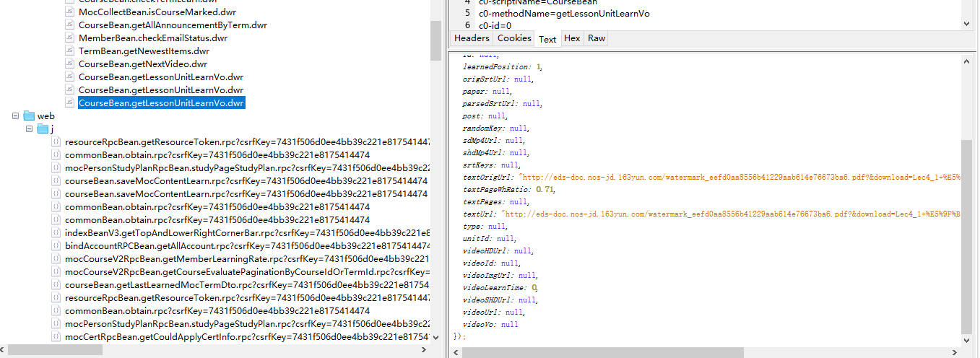Click the file icon beside CourseBean.getNextVideo.dwr
This screenshot has height=358, width=980.
coord(69,64)
